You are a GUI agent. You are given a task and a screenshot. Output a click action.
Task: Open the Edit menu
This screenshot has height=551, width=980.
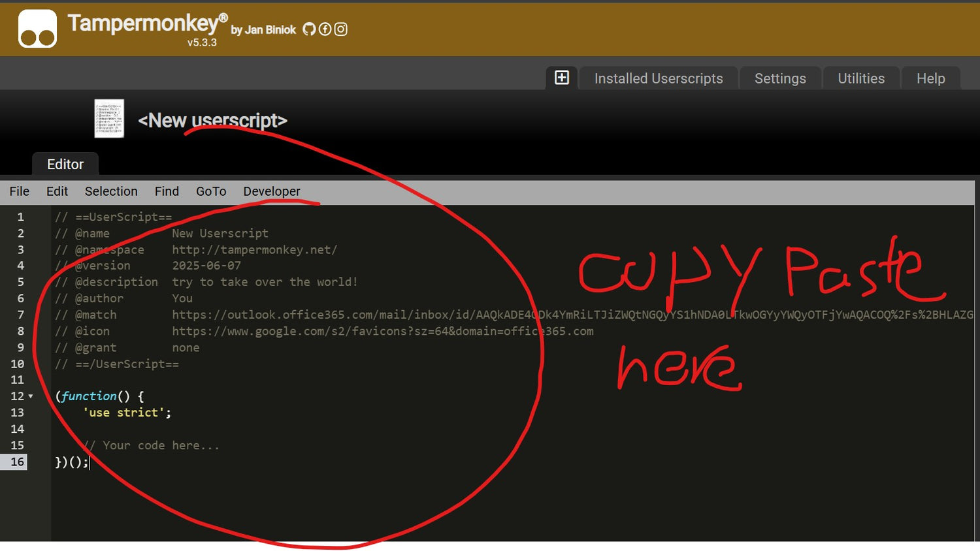click(57, 191)
